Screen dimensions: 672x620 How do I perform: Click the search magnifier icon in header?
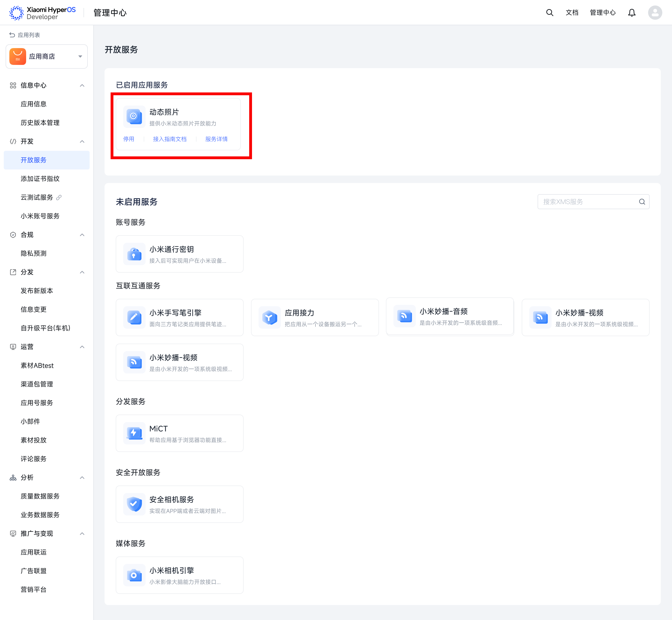click(x=549, y=13)
